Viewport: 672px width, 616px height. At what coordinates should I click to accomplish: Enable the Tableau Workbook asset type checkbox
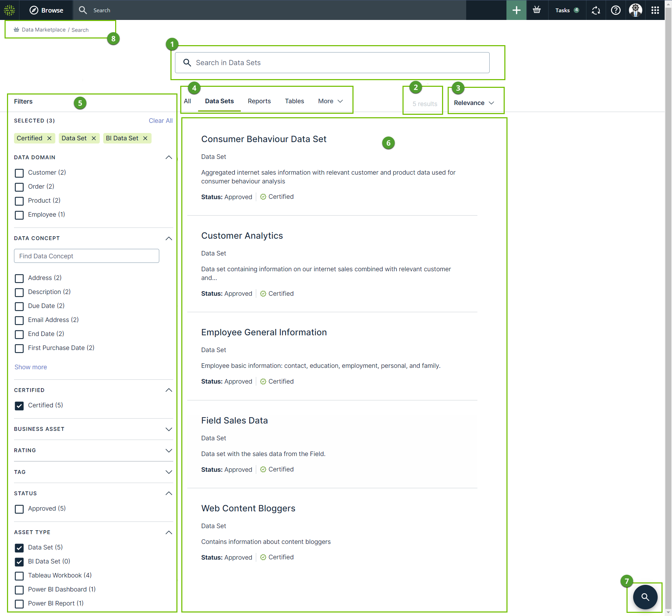pyautogui.click(x=19, y=576)
